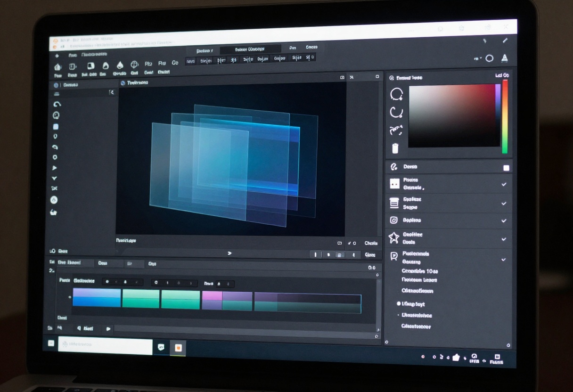Open the orange app icon on the taskbar
This screenshot has height=392, width=573.
pyautogui.click(x=178, y=348)
